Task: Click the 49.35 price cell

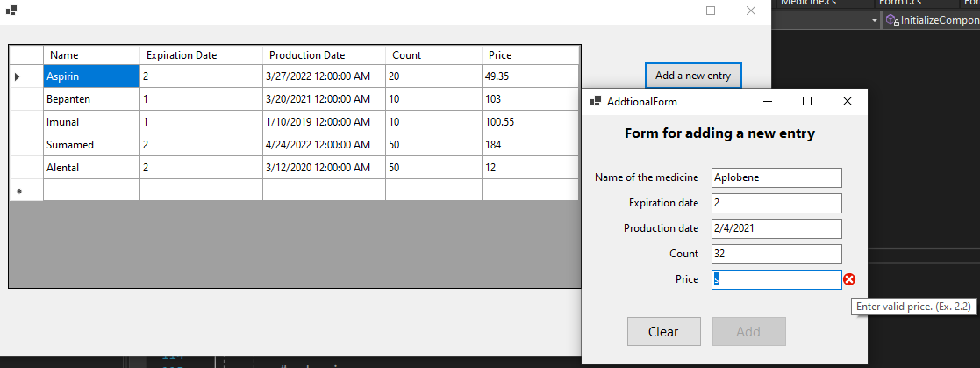Action: [x=531, y=76]
